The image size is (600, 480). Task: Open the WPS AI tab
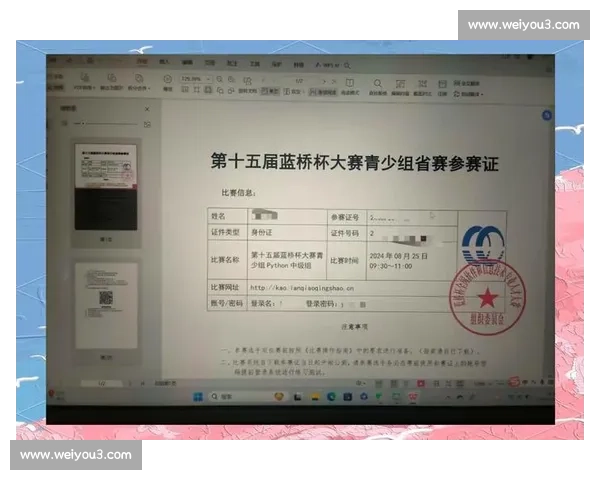(x=328, y=65)
